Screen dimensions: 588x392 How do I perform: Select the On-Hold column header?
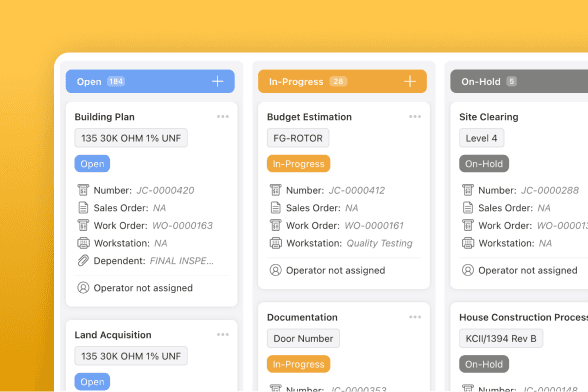coord(519,81)
